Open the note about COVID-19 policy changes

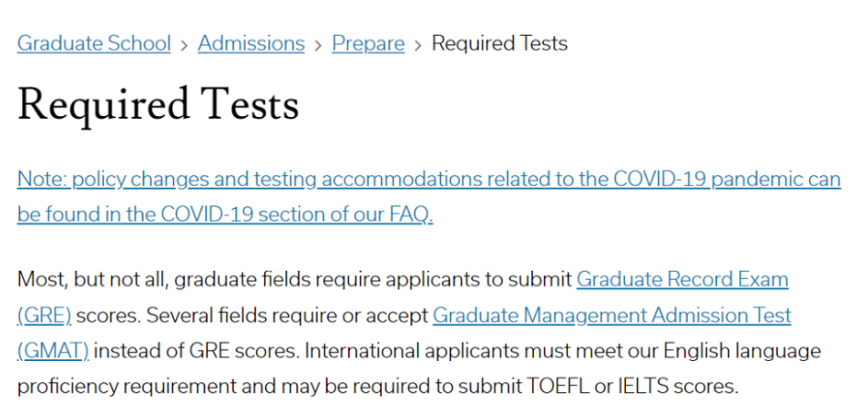coord(429,196)
